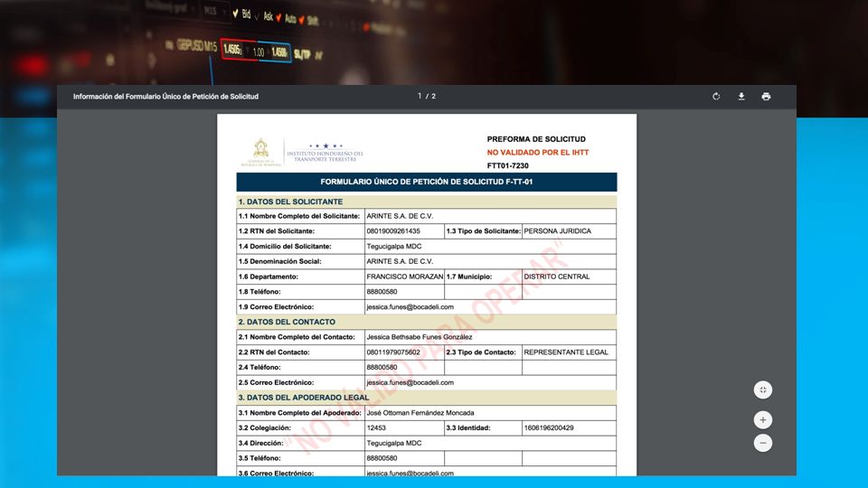Click the applicant domicile Tegucigalpa MDC
The height and width of the screenshot is (488, 868).
coord(393,246)
